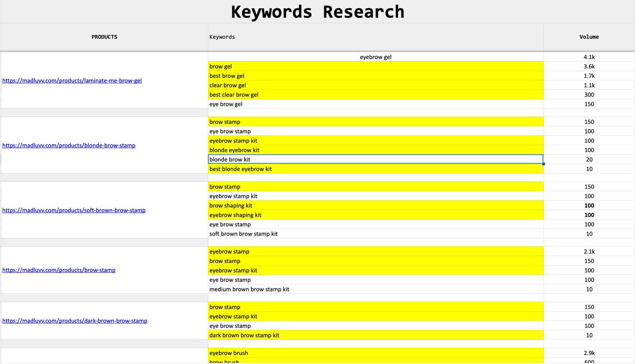The width and height of the screenshot is (635, 364).
Task: Click the PRODUCTS column header cell
Action: point(104,37)
